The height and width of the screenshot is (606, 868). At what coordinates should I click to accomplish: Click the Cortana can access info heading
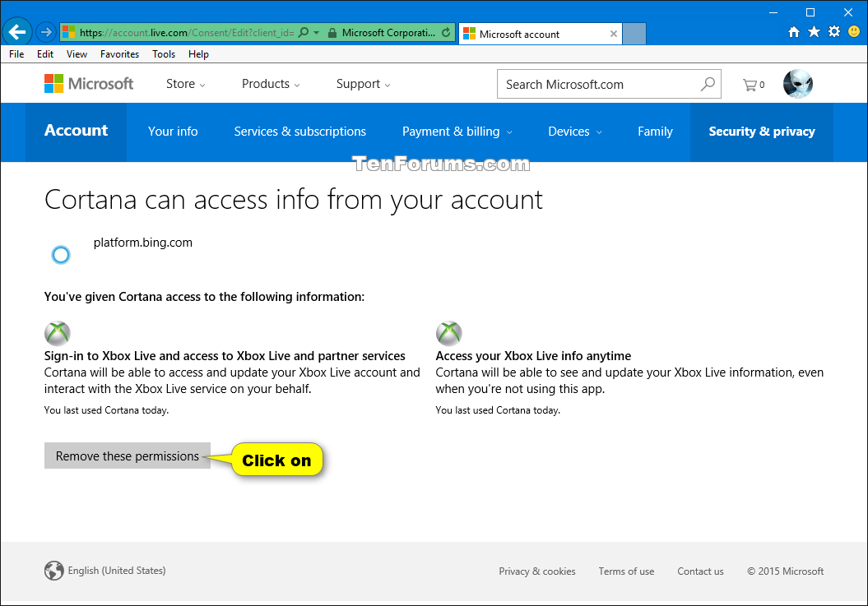point(294,200)
